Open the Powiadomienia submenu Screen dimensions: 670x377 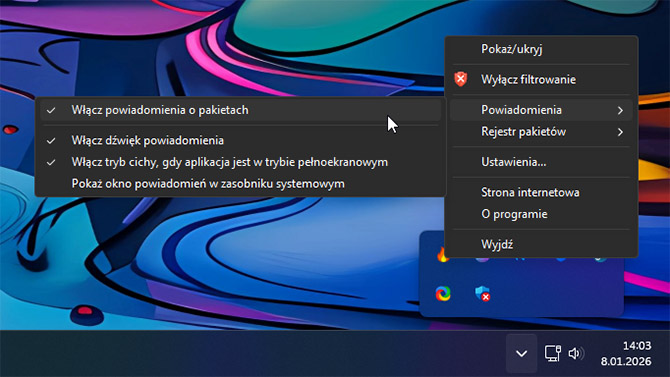pos(541,110)
